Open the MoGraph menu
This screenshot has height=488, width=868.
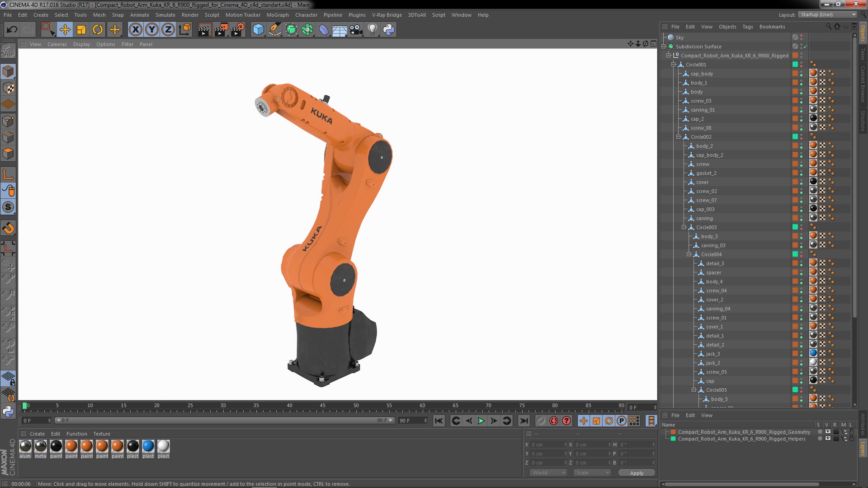(x=277, y=15)
